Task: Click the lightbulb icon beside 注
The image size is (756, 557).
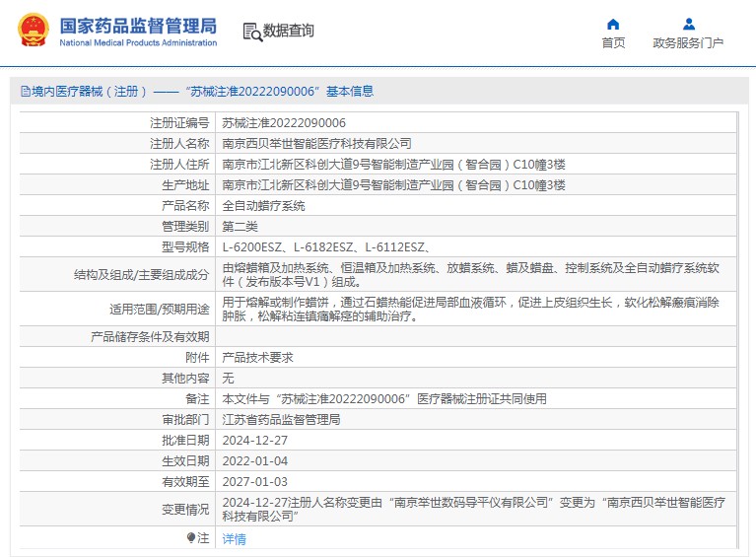Action: point(191,538)
